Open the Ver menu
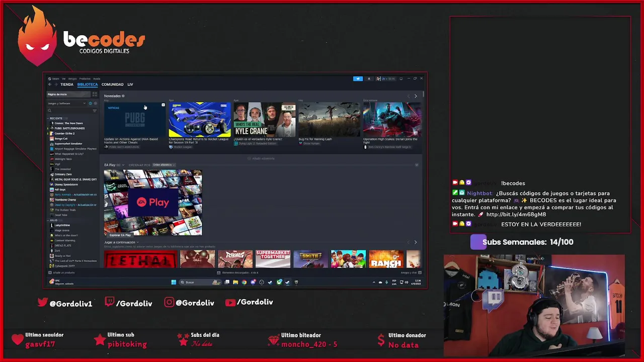The image size is (644, 362). [x=63, y=78]
